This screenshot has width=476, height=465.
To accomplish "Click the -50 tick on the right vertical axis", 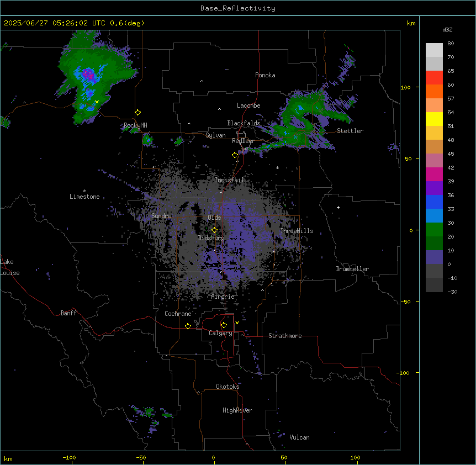I will (x=405, y=302).
